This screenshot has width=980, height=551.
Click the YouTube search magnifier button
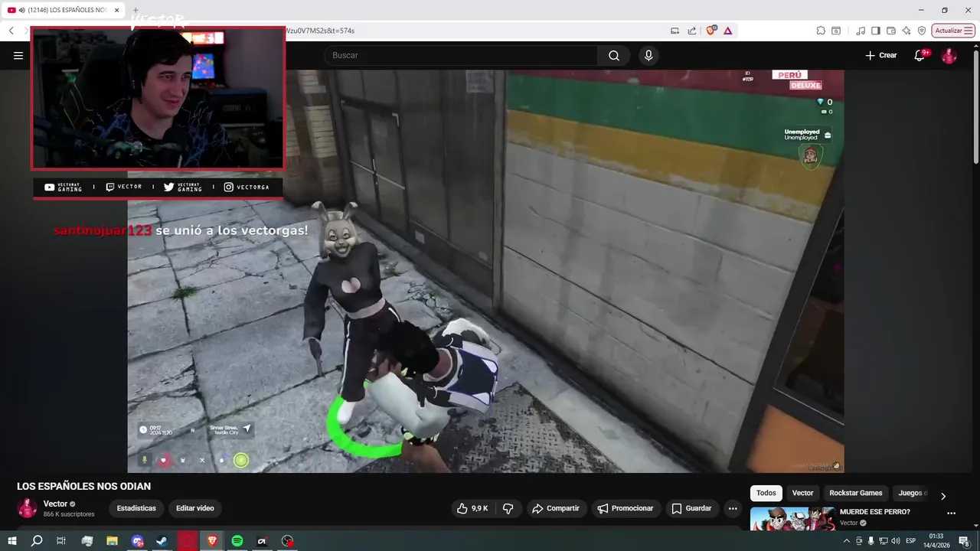click(614, 55)
